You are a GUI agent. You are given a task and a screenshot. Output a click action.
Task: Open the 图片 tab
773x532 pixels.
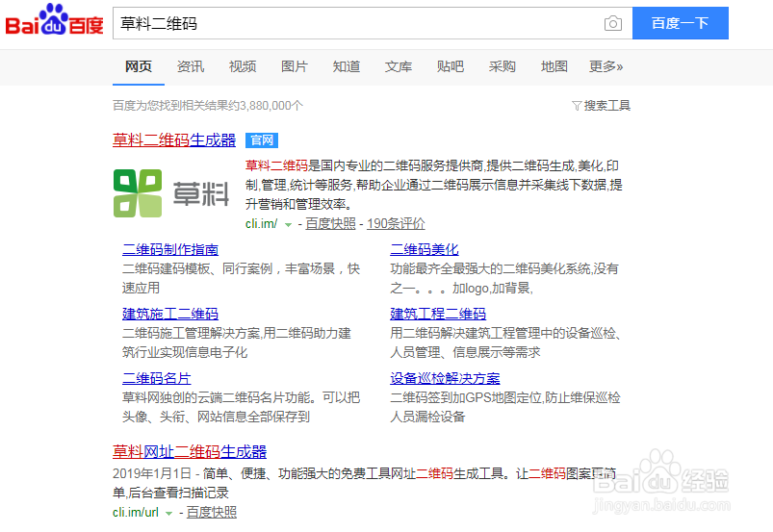coord(295,66)
